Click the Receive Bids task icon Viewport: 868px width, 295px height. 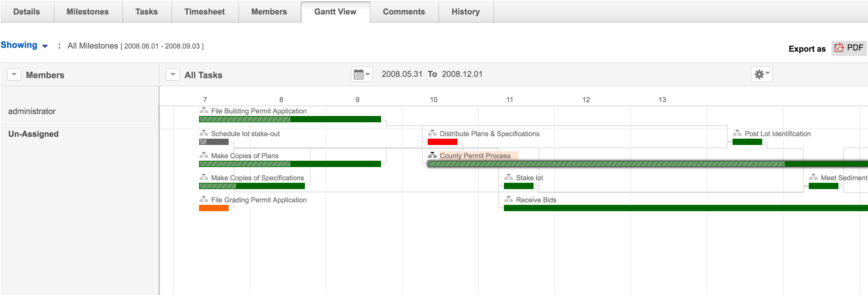pos(508,200)
